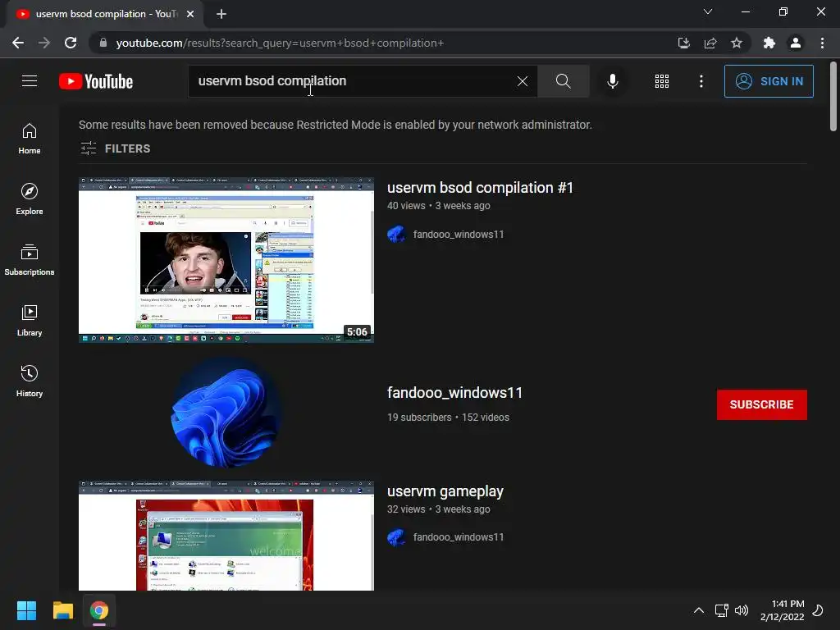Click the channel avatar beside uservm gameplay

pos(396,536)
